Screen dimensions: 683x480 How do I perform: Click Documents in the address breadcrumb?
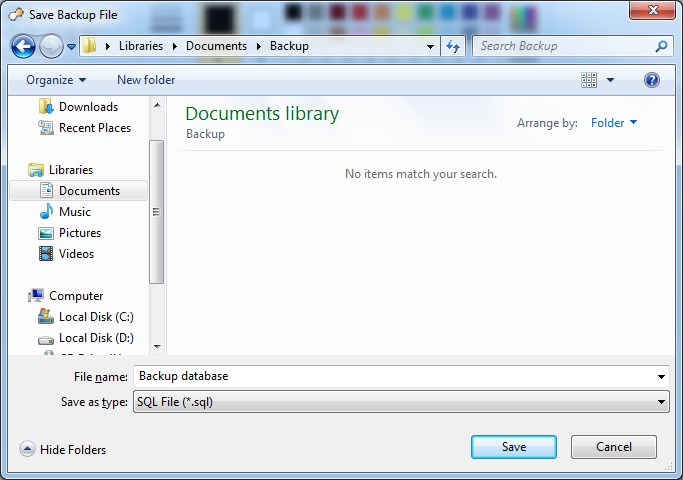coord(216,46)
